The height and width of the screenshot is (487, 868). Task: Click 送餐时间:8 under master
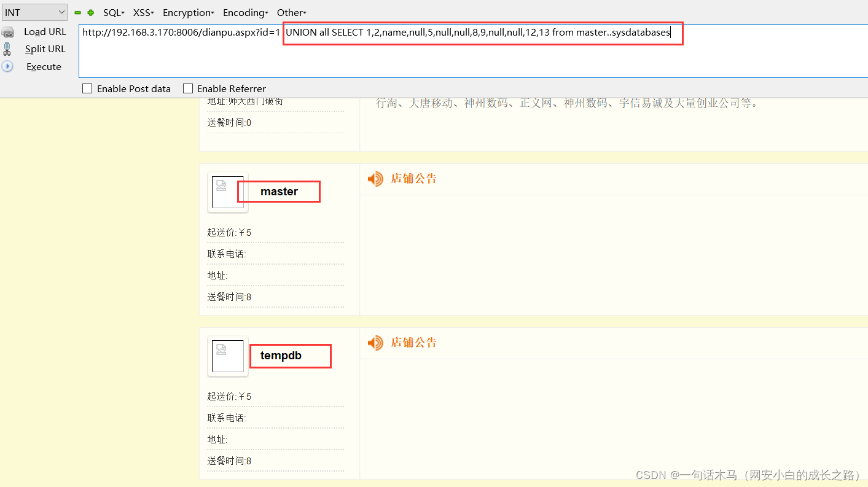click(229, 297)
